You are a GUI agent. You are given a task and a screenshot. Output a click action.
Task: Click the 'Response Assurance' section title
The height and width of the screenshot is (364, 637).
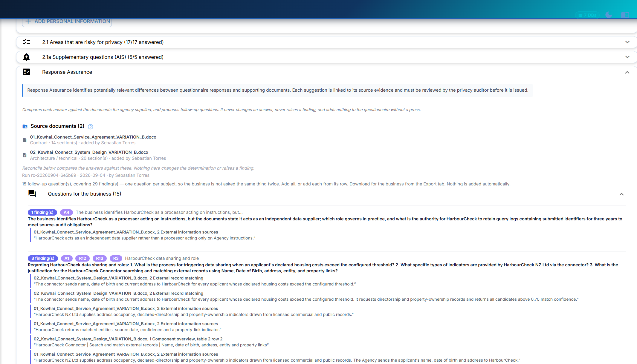pos(67,72)
